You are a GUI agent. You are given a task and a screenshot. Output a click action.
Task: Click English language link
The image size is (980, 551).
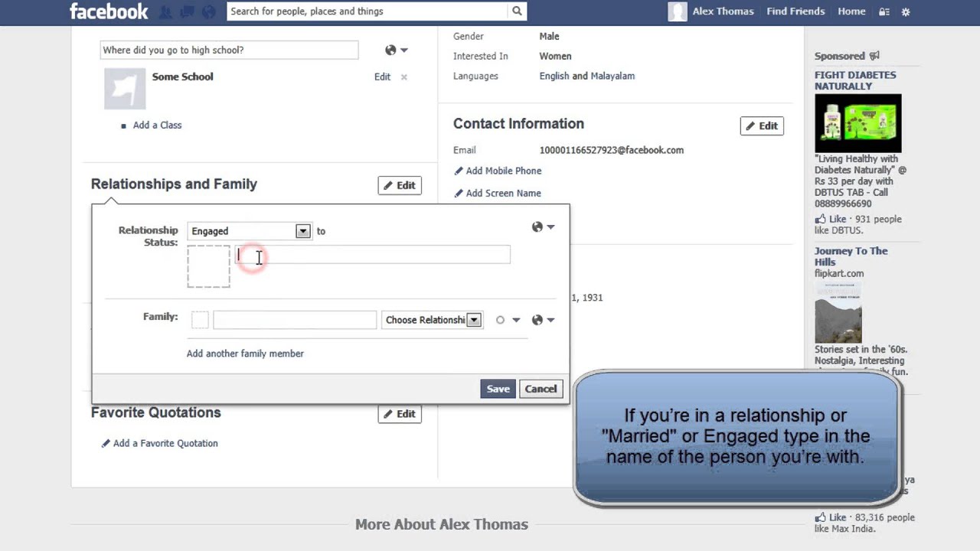pos(554,76)
